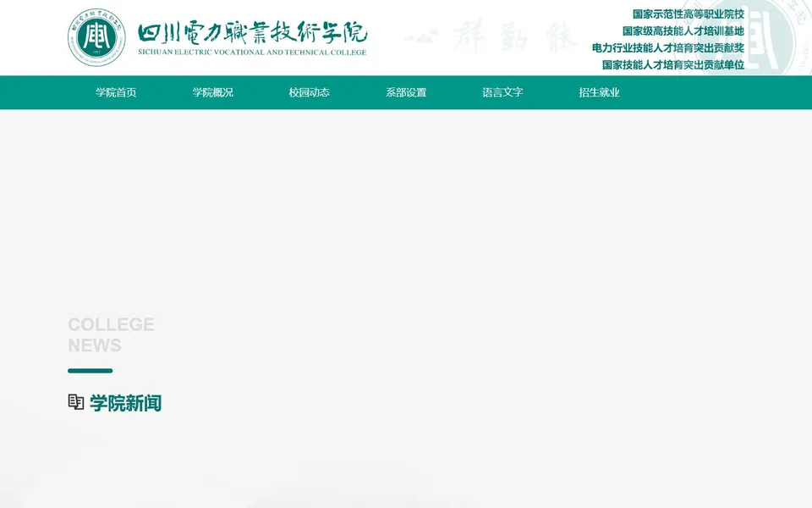Click the 国家级高技能人才培训基地 text
The image size is (812, 508).
(x=683, y=31)
